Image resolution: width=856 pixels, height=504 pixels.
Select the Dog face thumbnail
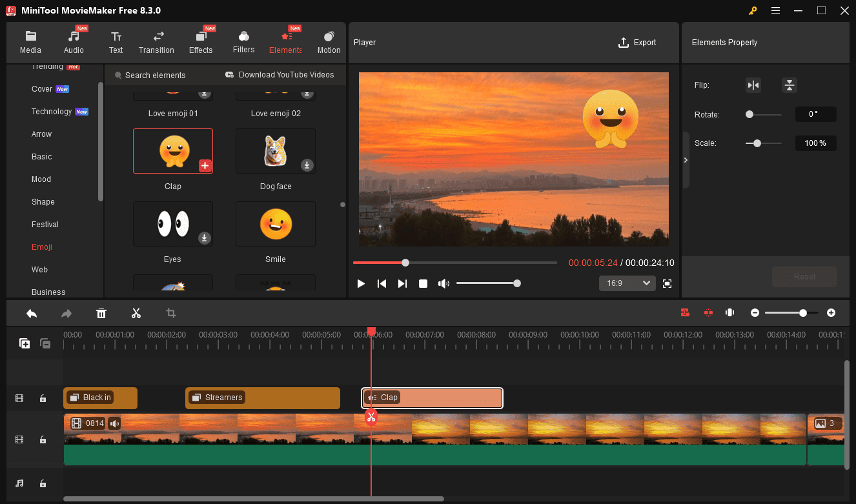click(276, 151)
